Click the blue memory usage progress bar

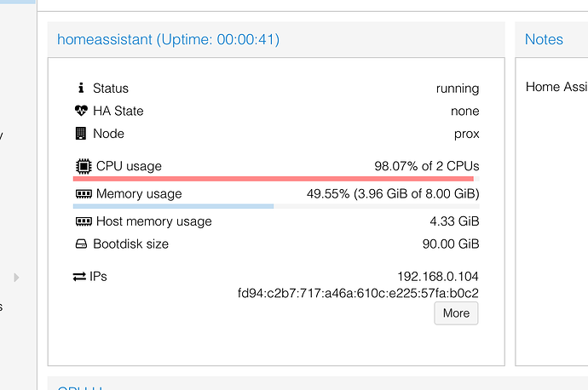276,206
